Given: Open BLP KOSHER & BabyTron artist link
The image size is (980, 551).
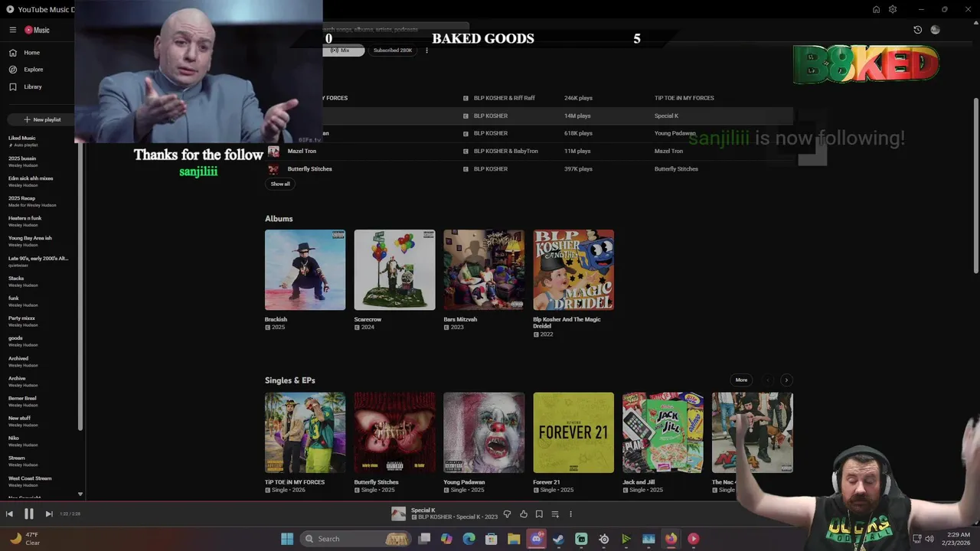Looking at the screenshot, I should pos(505,152).
